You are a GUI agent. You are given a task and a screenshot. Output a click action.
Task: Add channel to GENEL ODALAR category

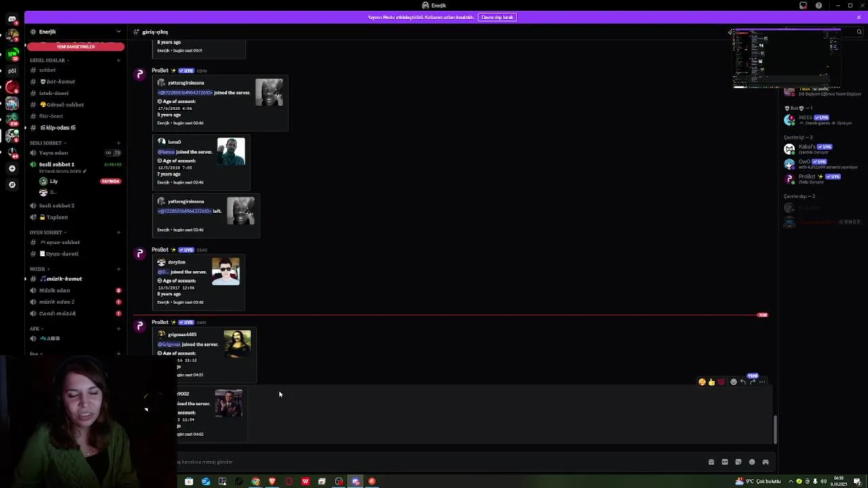click(x=118, y=60)
